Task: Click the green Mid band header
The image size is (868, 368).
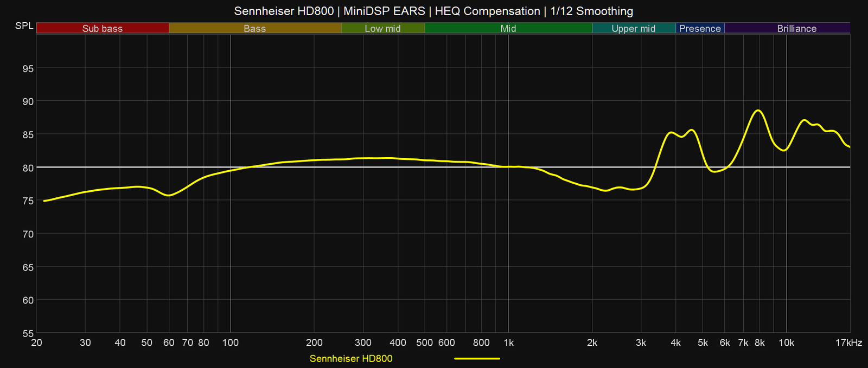Action: click(508, 28)
